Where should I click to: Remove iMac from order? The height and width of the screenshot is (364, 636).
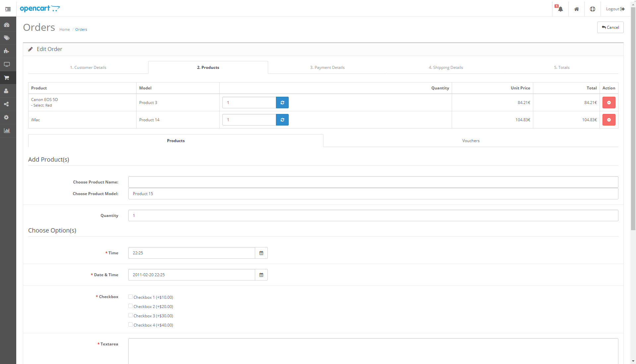pos(609,120)
